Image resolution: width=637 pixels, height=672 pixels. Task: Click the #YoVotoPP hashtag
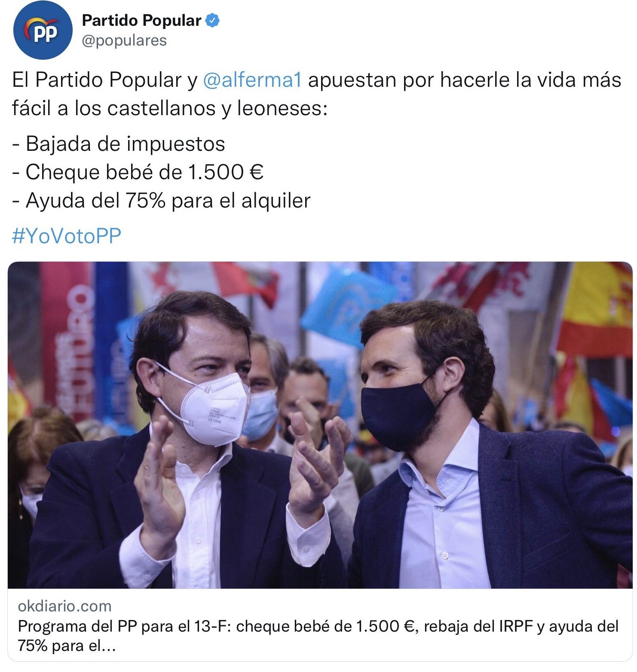pos(67,236)
